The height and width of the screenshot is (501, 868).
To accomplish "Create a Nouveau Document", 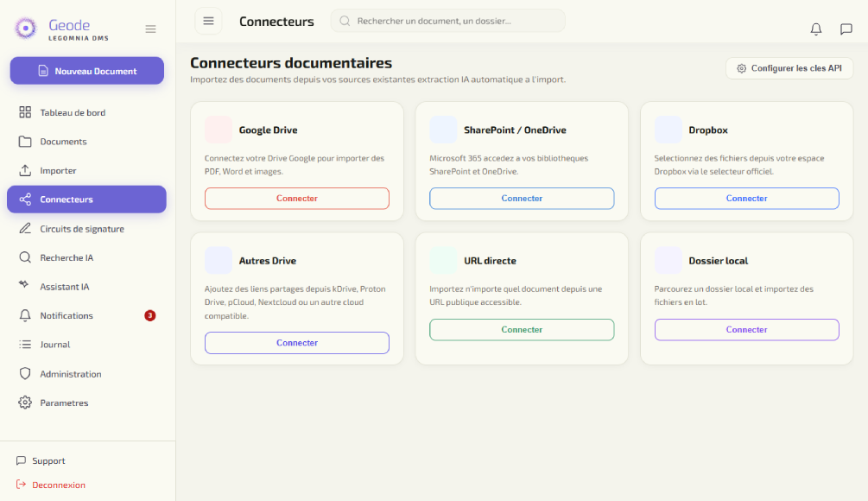I will tap(87, 71).
